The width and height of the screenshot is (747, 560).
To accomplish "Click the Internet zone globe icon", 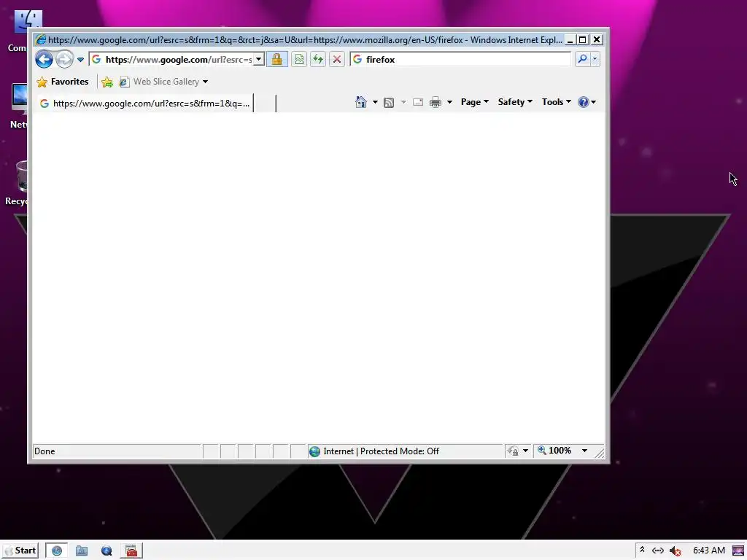I will [x=314, y=451].
